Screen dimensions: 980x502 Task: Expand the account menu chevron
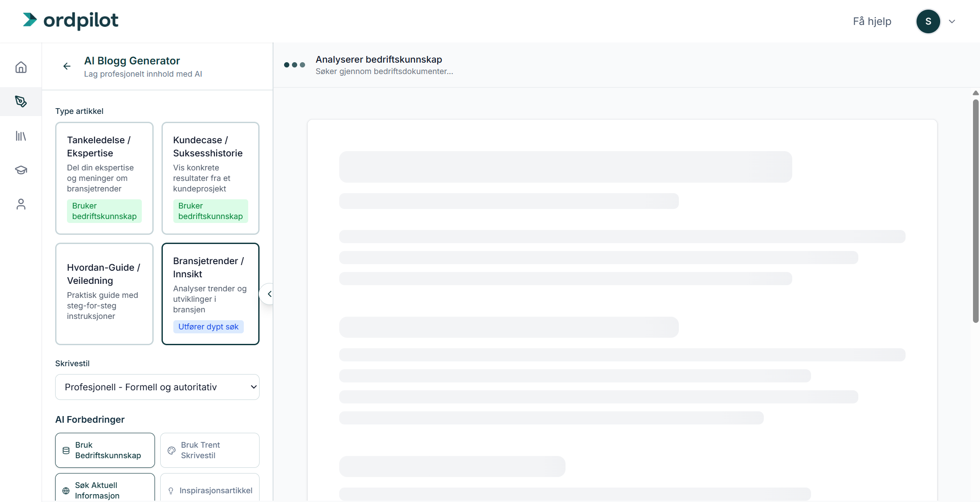pos(952,21)
